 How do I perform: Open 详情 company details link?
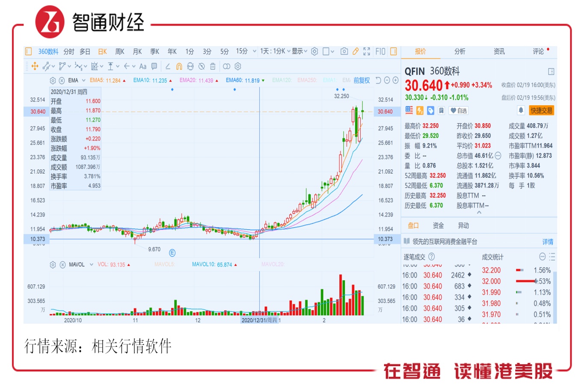pyautogui.click(x=548, y=242)
